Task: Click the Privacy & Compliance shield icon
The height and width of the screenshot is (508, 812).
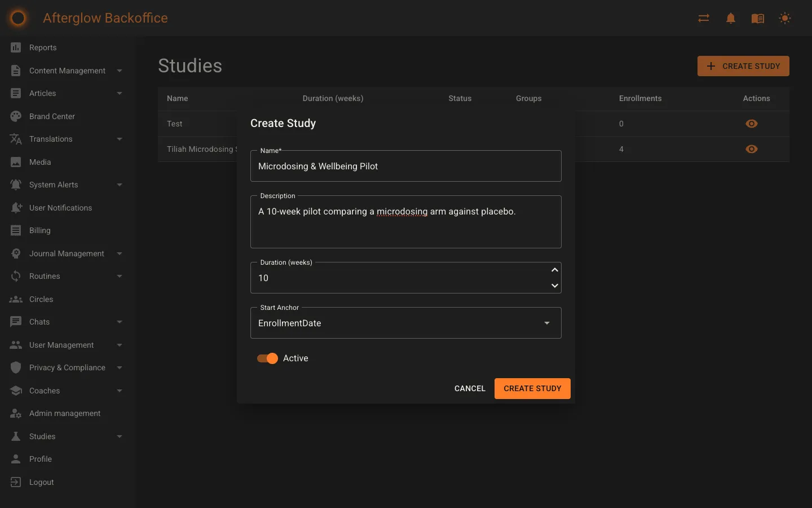Action: (16, 367)
